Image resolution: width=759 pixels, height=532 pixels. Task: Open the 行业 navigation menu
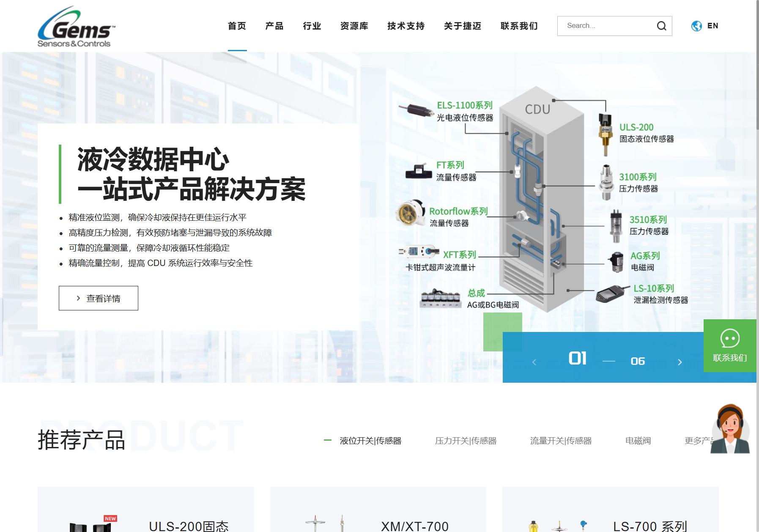(x=312, y=26)
